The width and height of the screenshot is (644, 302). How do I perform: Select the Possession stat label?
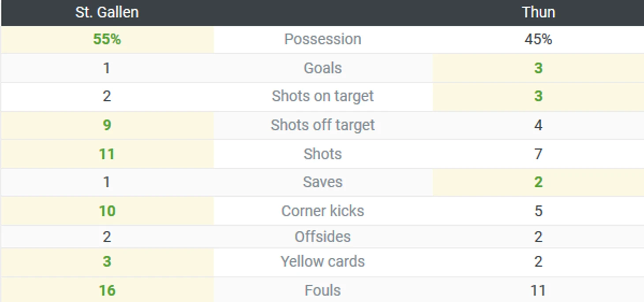[322, 39]
